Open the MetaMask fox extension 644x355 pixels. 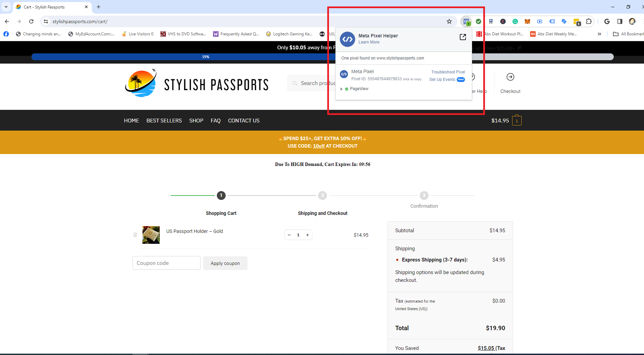[527, 21]
